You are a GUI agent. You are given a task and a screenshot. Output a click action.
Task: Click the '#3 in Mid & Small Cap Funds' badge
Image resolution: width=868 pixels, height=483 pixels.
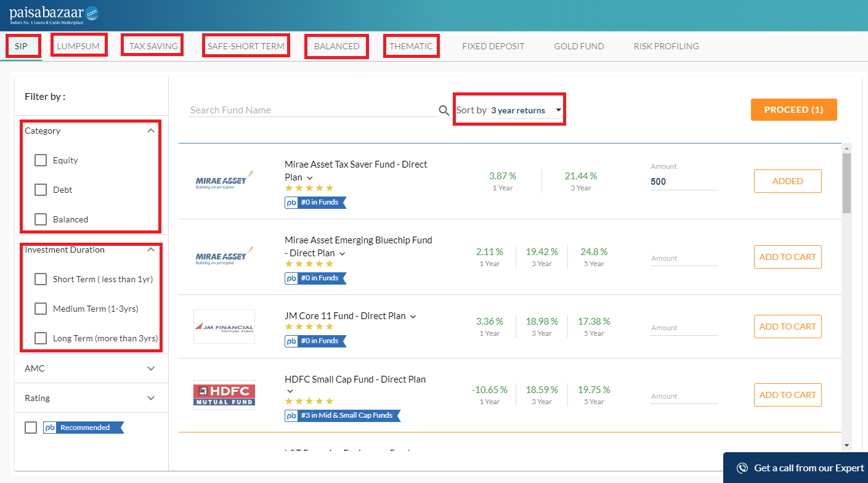[343, 415]
